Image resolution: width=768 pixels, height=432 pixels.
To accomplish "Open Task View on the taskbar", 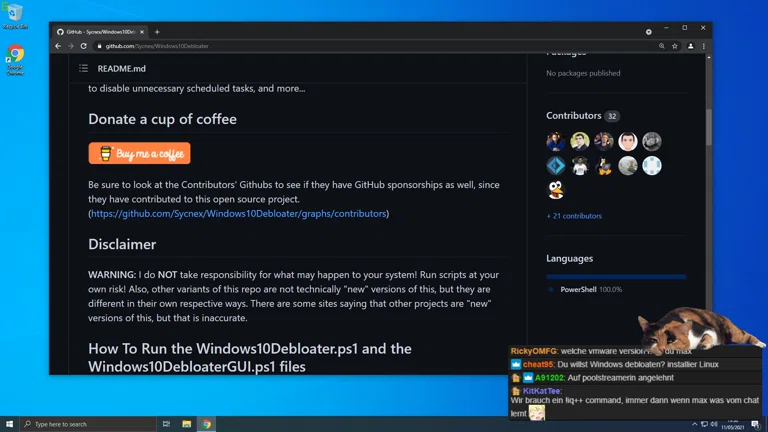I will click(x=166, y=424).
